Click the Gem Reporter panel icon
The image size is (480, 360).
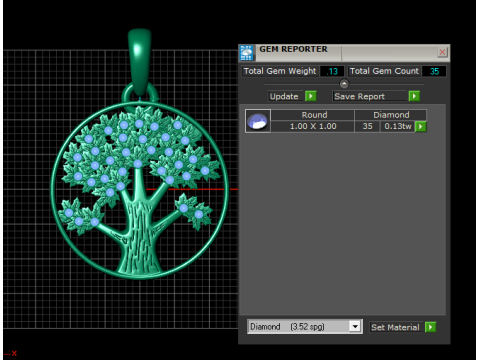coord(247,53)
